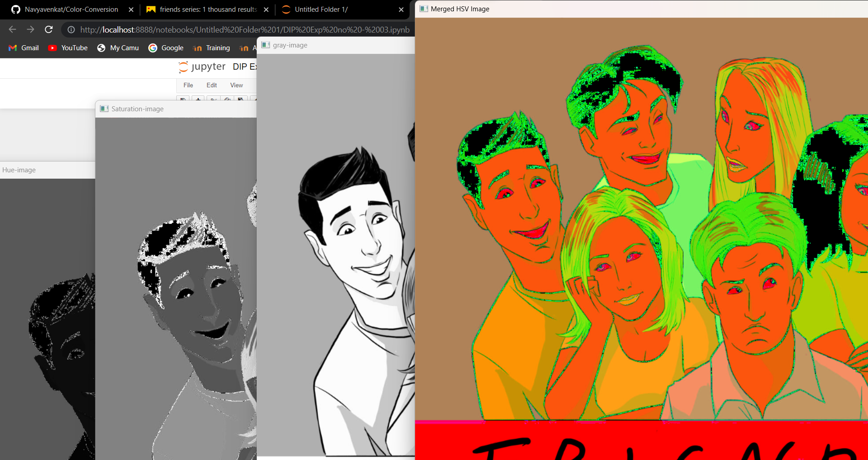Close the Navyavenkat/Color-Conversion tab
Viewport: 868px width, 460px height.
coord(131,9)
